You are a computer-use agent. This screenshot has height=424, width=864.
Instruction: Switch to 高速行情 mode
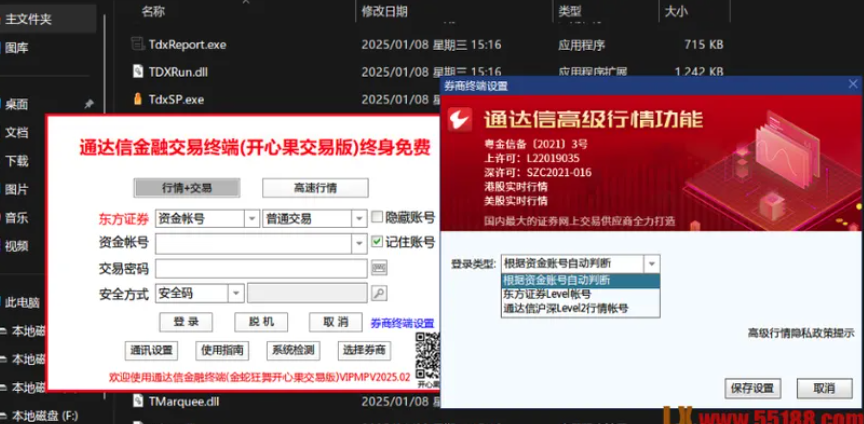(315, 188)
